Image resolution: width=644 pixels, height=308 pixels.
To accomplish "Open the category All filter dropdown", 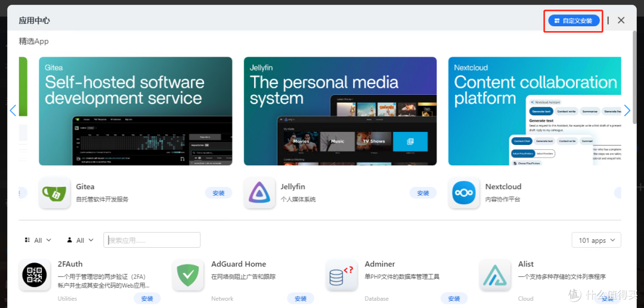I will [x=38, y=240].
